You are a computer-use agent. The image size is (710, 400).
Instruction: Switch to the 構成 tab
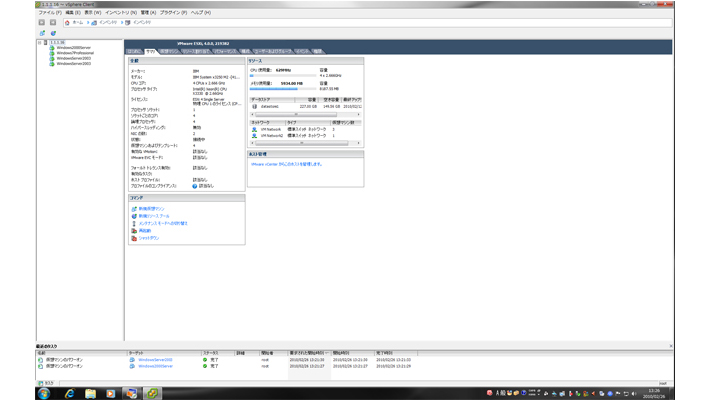[245, 51]
